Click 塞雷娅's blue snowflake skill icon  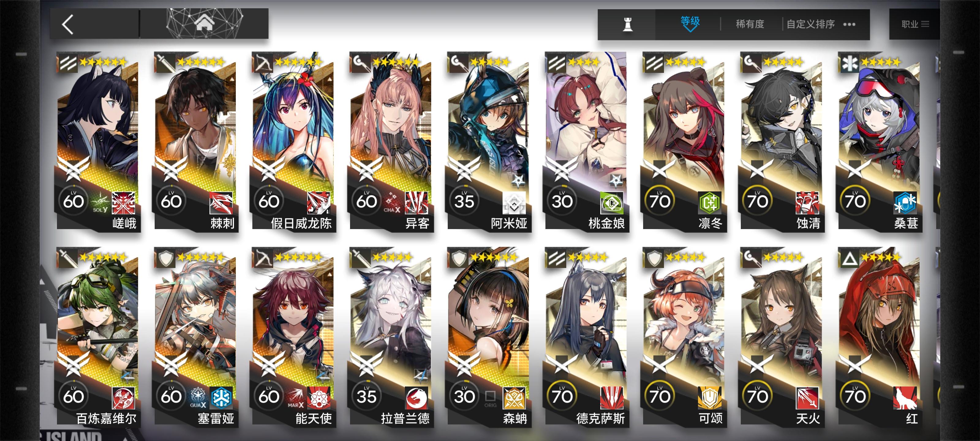pos(221,398)
